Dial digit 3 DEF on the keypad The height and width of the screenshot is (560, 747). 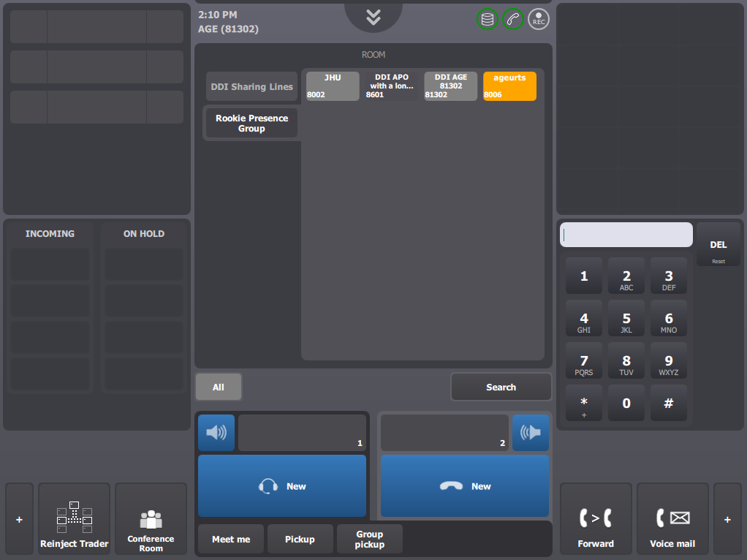669,276
